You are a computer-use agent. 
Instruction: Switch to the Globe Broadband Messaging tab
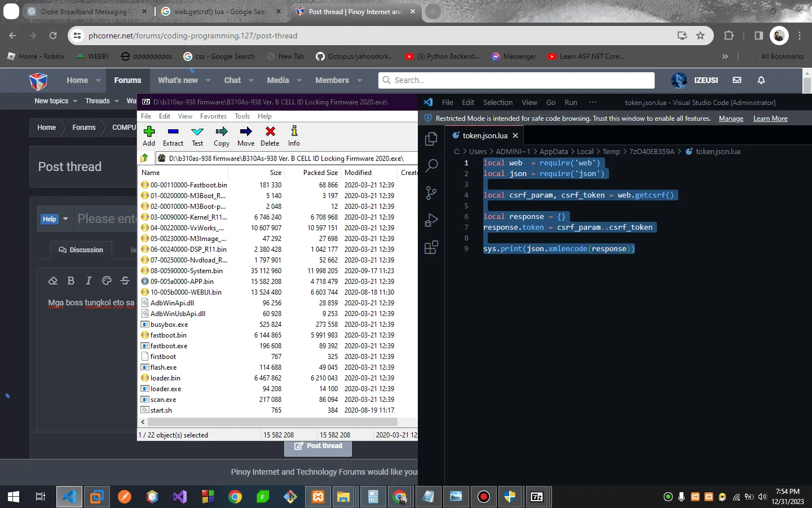87,11
